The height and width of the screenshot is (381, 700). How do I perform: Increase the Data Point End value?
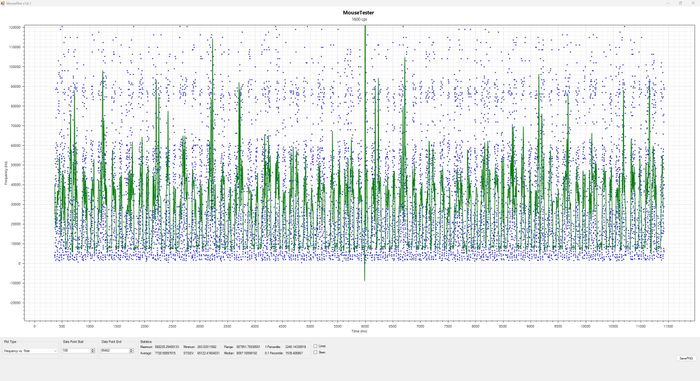(x=131, y=350)
